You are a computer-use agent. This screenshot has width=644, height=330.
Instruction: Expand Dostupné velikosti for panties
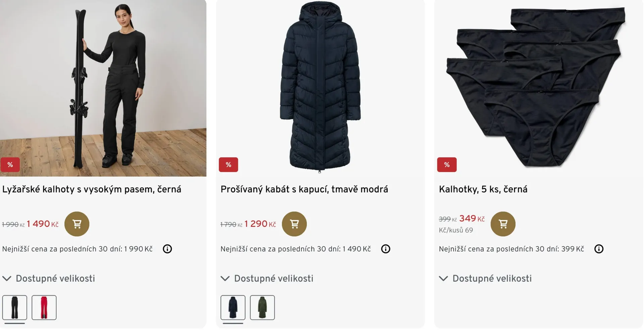486,278
